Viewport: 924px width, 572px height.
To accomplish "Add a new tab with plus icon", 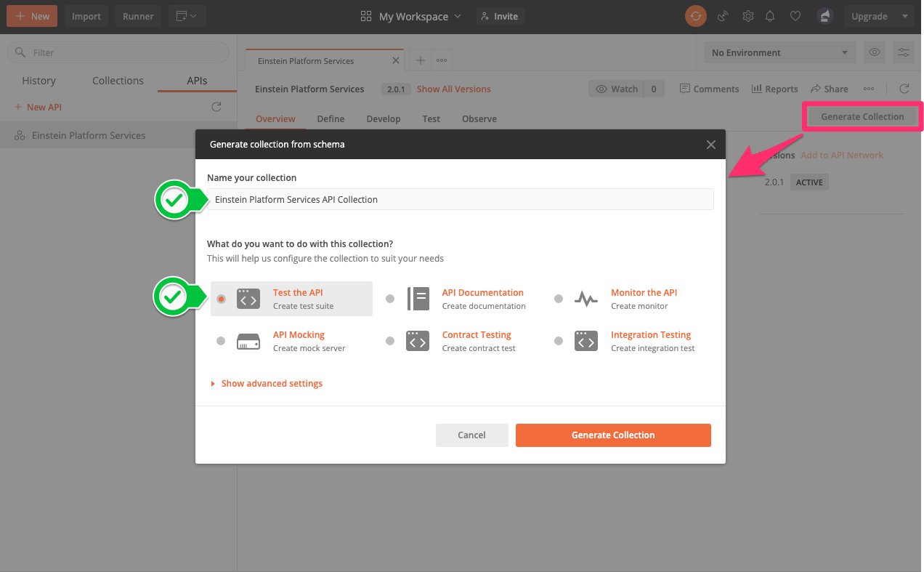I will (420, 60).
